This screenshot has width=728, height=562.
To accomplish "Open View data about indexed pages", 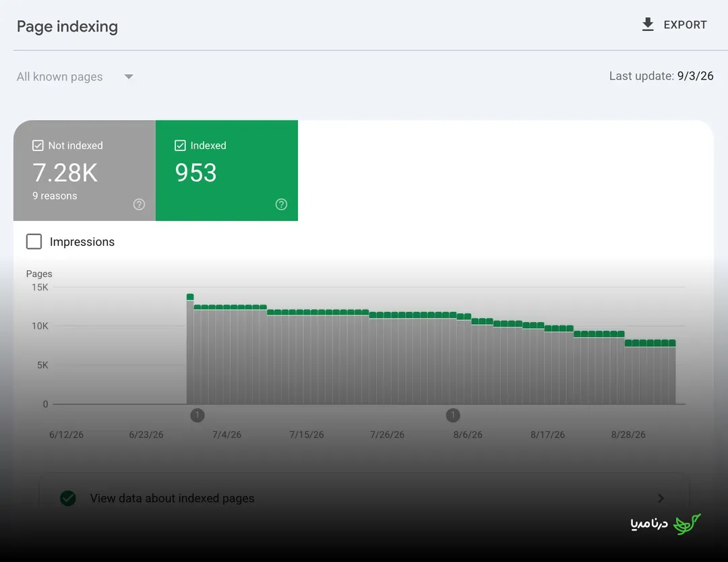I will click(364, 498).
